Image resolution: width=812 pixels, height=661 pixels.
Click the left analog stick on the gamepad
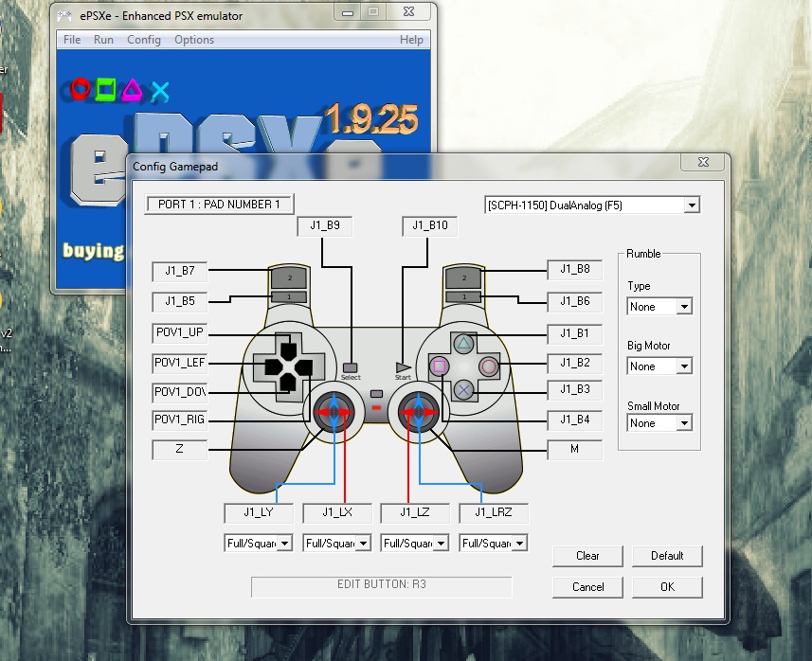pos(336,412)
